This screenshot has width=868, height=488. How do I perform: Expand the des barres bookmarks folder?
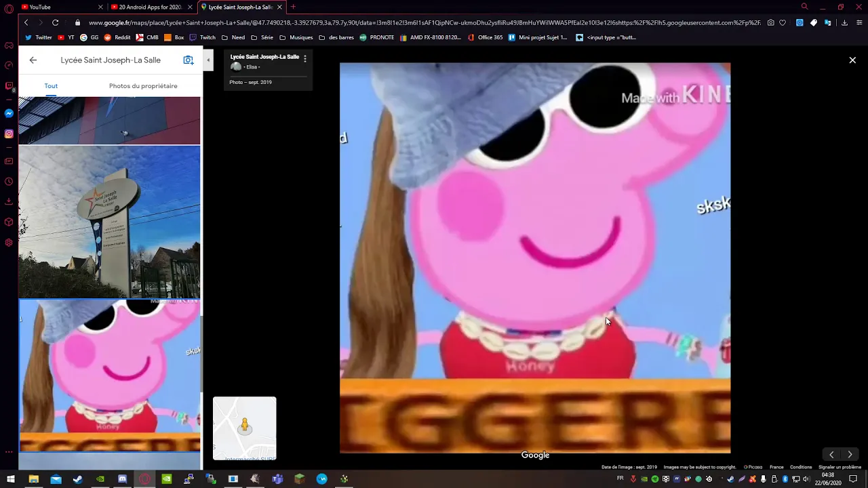tap(336, 37)
